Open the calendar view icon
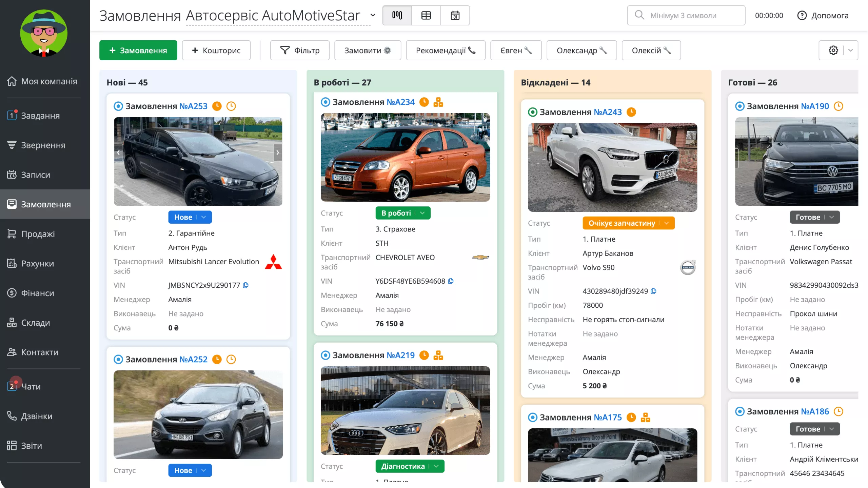The width and height of the screenshot is (868, 488). point(455,15)
